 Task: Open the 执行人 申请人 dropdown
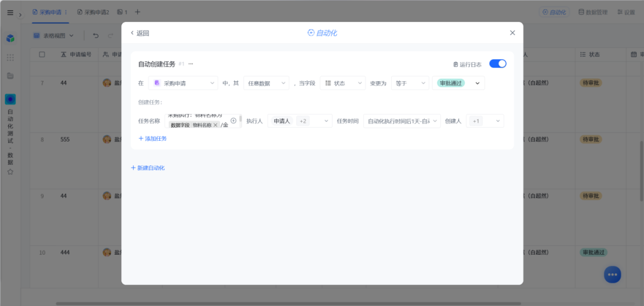coord(300,121)
